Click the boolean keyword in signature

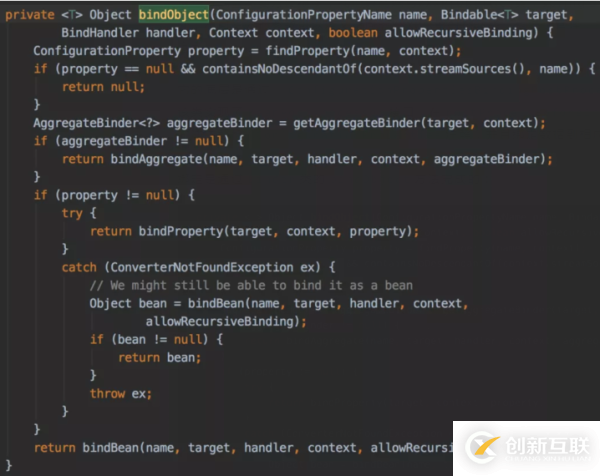353,33
